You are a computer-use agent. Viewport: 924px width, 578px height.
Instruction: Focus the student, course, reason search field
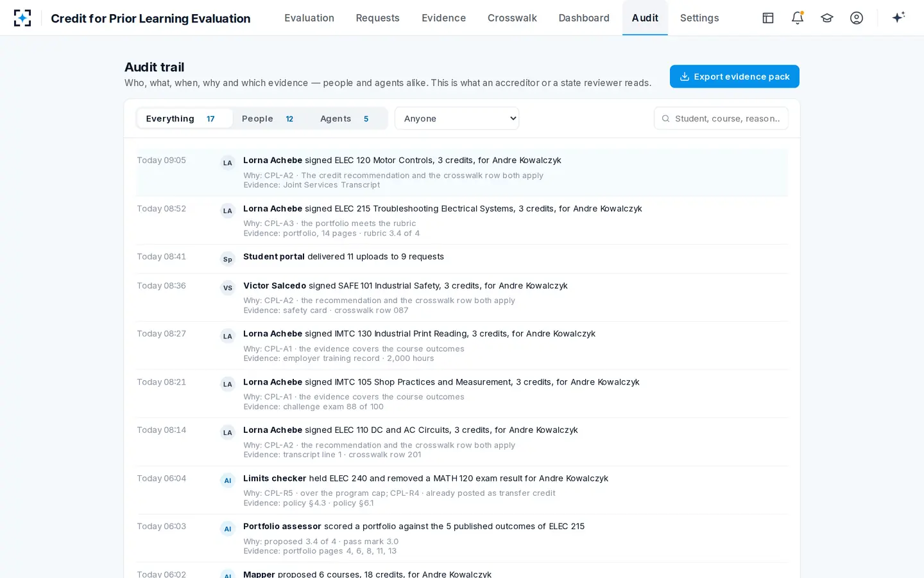(721, 118)
